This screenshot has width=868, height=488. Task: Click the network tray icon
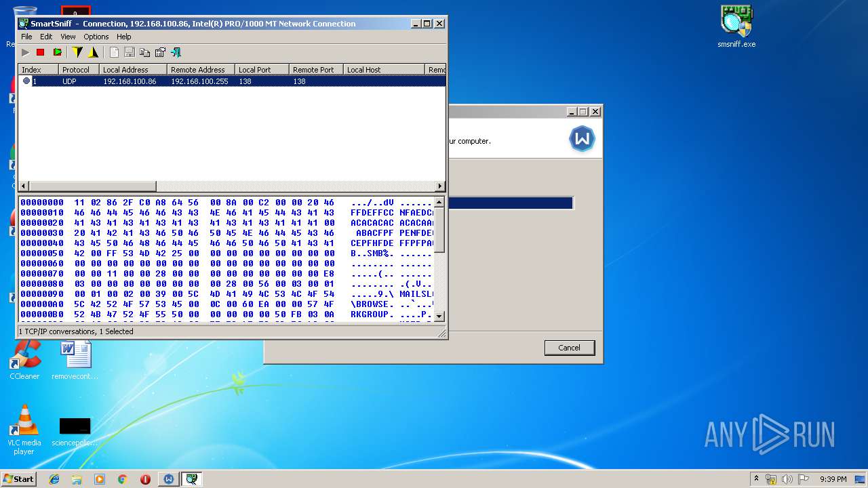pos(772,479)
